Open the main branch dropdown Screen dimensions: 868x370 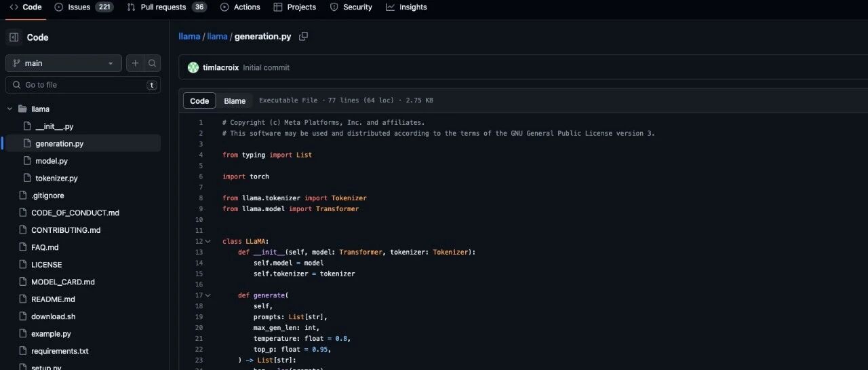click(x=64, y=63)
